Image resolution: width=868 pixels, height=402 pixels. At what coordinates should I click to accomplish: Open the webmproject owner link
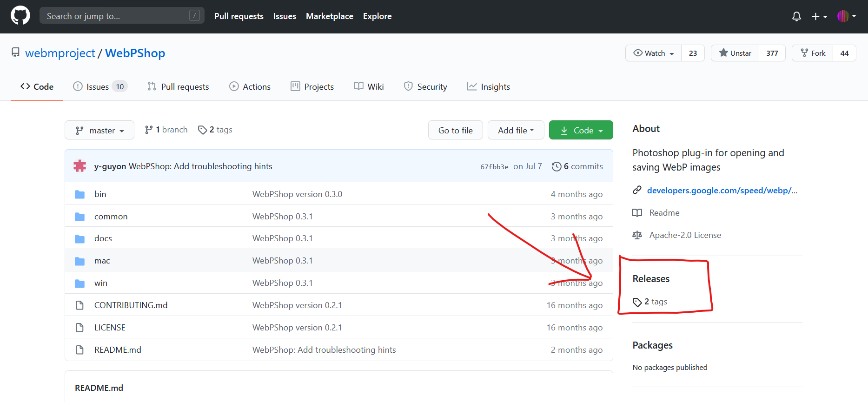(x=60, y=53)
